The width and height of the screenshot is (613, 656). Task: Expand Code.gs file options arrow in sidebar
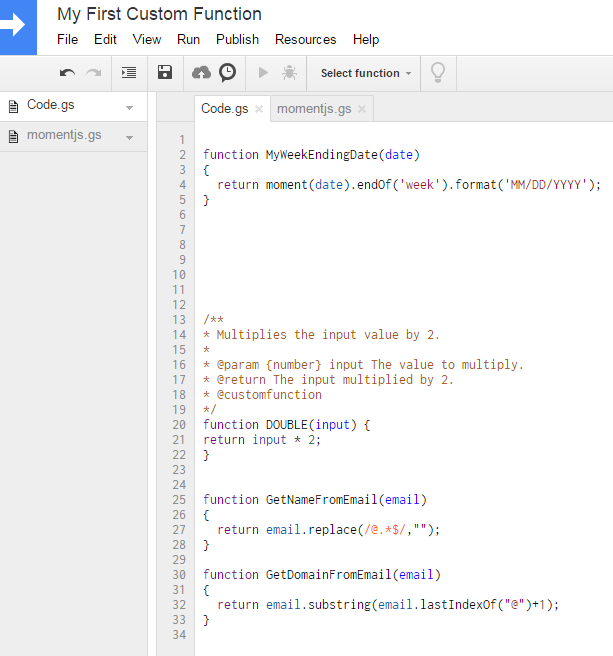[x=129, y=107]
